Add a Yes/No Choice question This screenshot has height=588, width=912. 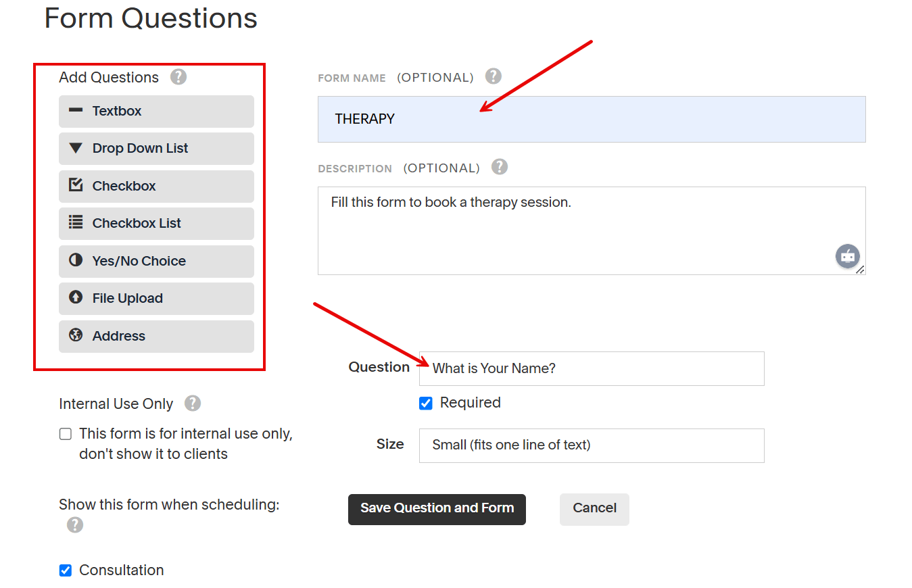155,261
